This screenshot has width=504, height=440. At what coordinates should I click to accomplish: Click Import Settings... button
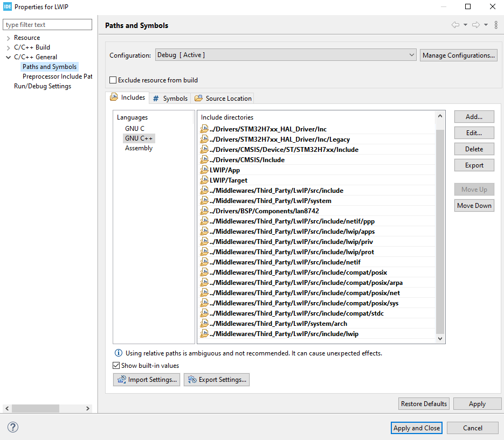pyautogui.click(x=147, y=380)
